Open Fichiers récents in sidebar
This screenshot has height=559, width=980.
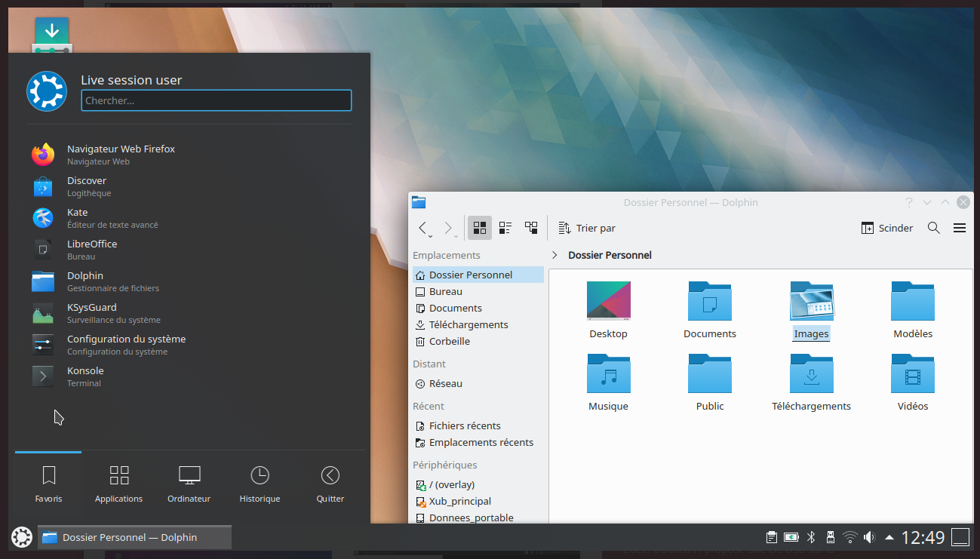coord(478,425)
